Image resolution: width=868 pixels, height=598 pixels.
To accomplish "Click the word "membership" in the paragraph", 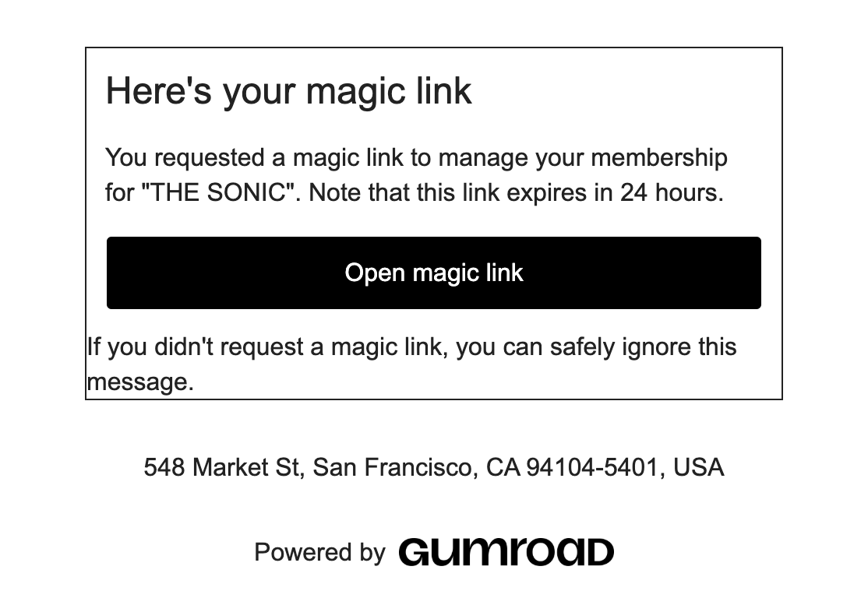I will 658,157.
